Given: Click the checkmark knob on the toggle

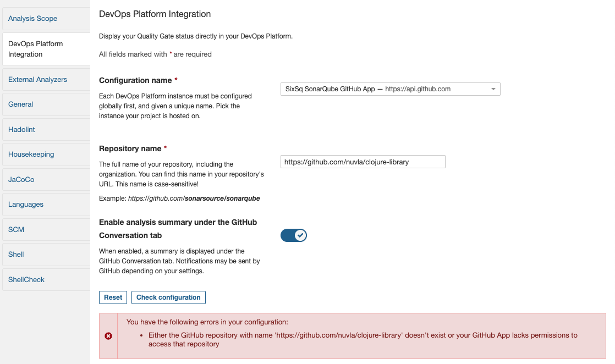Looking at the screenshot, I should coord(300,235).
